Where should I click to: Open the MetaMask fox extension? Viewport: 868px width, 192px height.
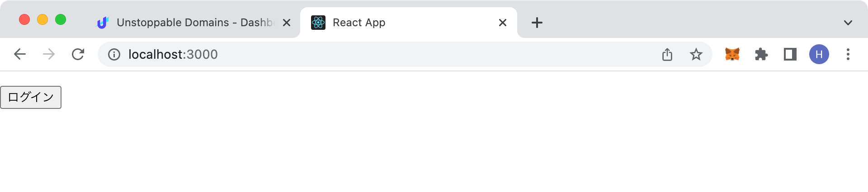(x=732, y=54)
